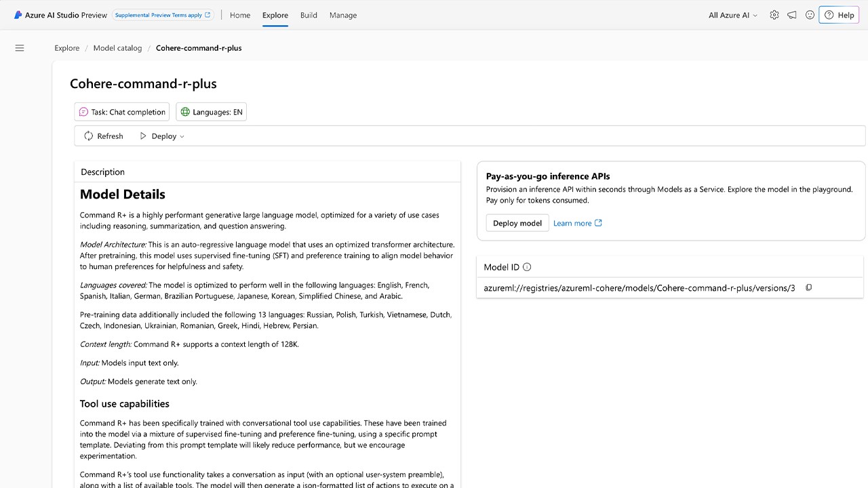Open the announcements megaphone icon
Image resolution: width=868 pixels, height=488 pixels.
(792, 15)
